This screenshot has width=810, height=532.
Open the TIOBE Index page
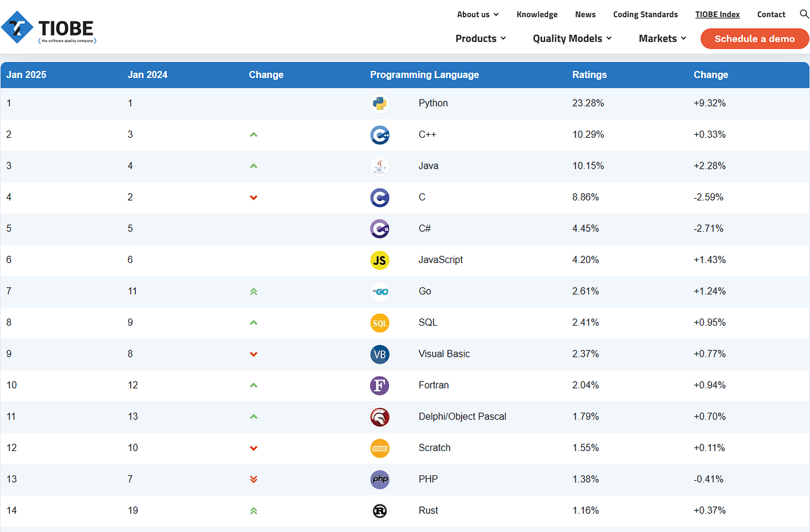click(718, 14)
